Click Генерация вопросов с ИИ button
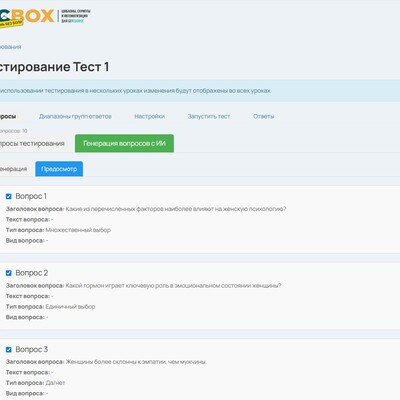Screen dimensions: 400x400 point(124,143)
